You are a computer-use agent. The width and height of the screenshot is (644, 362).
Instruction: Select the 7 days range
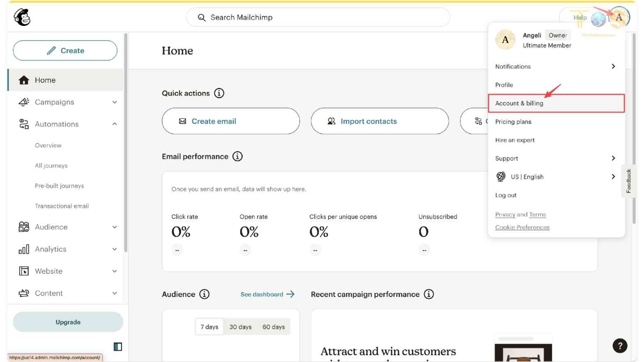coord(209,327)
